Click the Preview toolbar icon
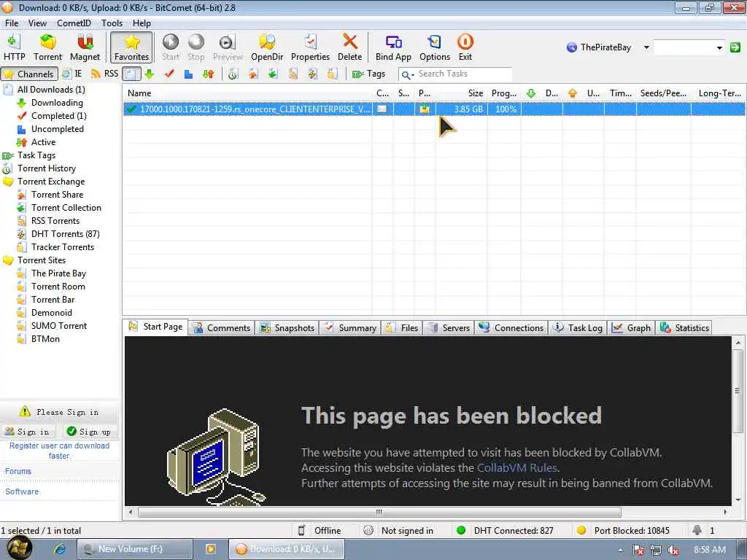Screen dimensions: 747x560 [228, 47]
